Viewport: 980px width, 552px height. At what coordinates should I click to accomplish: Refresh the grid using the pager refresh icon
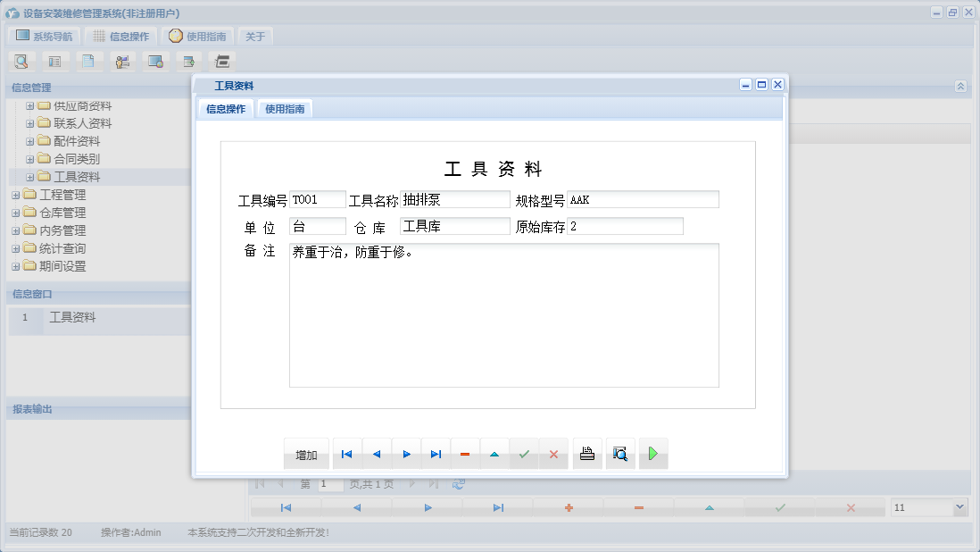coord(458,484)
